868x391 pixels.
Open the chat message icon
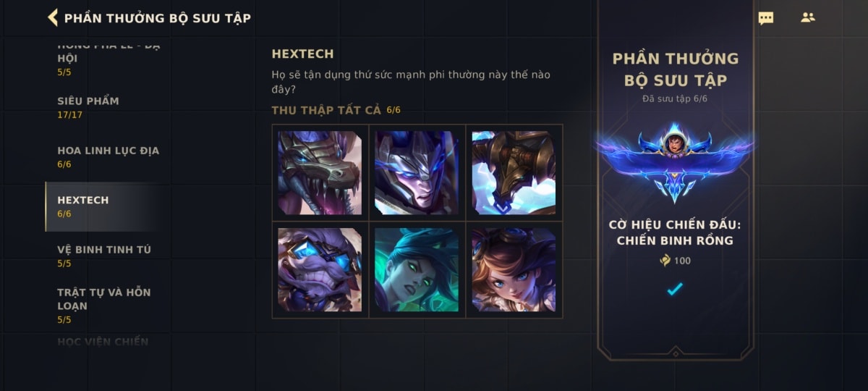[765, 18]
